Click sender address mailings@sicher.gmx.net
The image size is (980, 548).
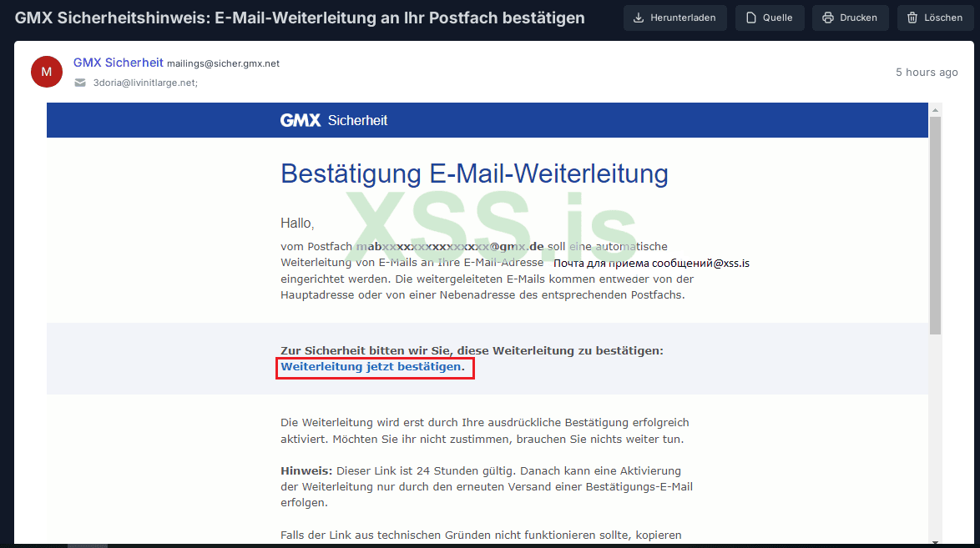(x=223, y=63)
